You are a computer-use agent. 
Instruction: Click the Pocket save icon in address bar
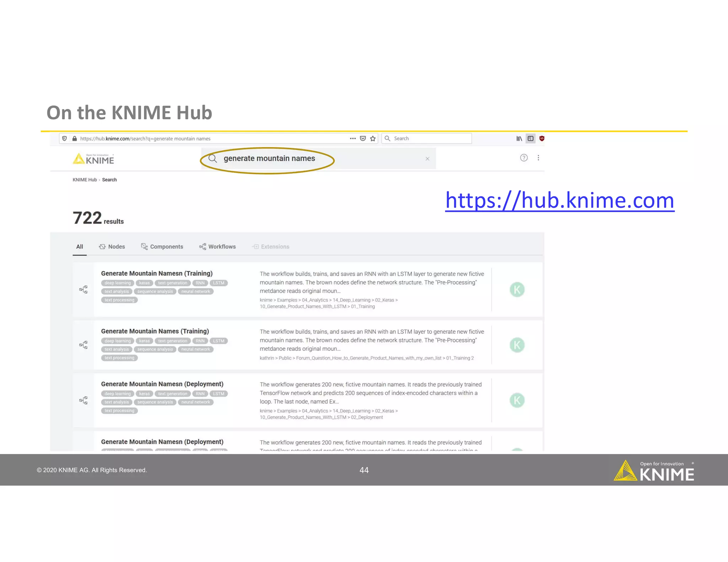pos(363,139)
